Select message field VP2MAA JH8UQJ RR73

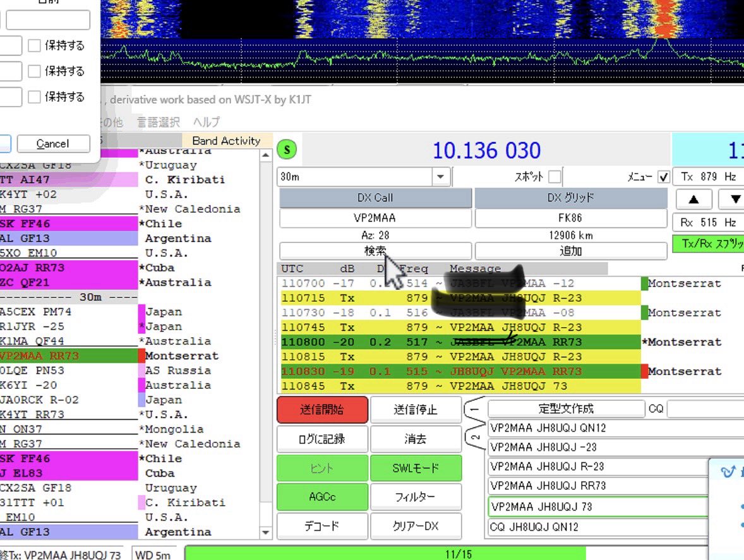[x=598, y=486]
